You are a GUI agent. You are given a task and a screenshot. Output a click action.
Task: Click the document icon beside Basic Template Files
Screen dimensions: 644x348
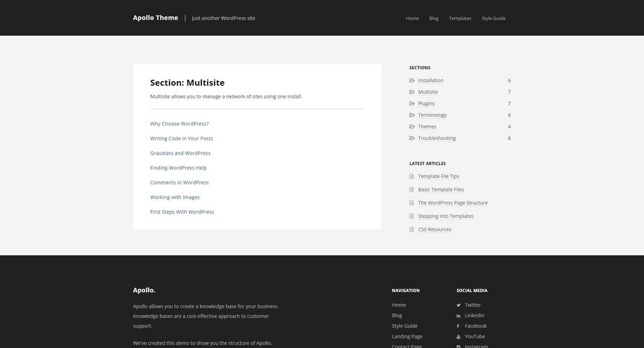click(412, 189)
